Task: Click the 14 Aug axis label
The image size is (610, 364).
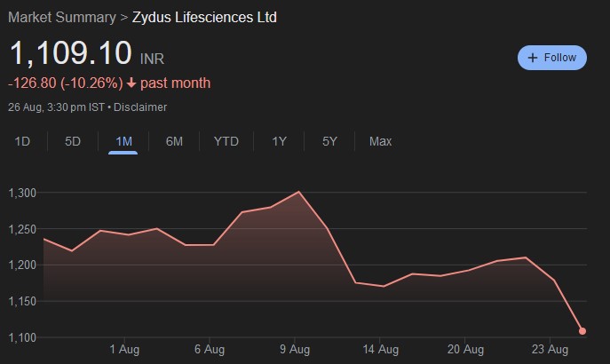Action: point(380,349)
